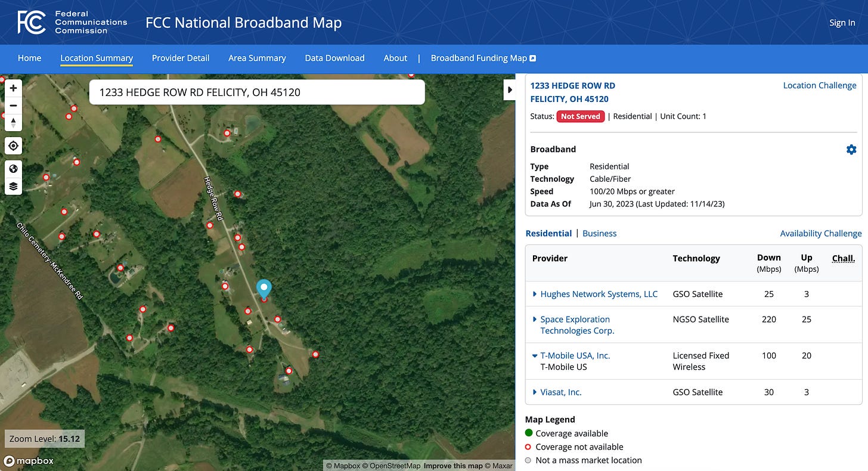Expand Space Exploration Technologies provider row
This screenshot has width=868, height=471.
(x=535, y=320)
